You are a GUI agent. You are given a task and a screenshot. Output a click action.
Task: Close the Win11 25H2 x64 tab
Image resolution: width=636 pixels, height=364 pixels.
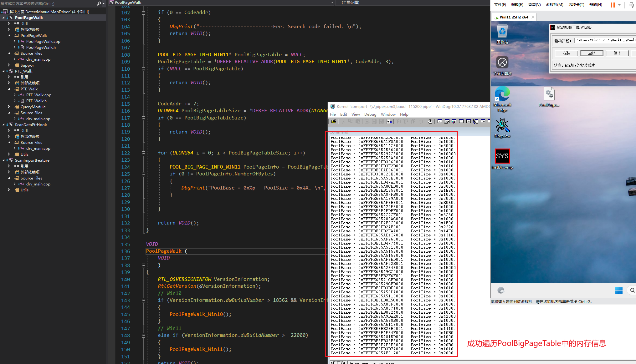533,17
